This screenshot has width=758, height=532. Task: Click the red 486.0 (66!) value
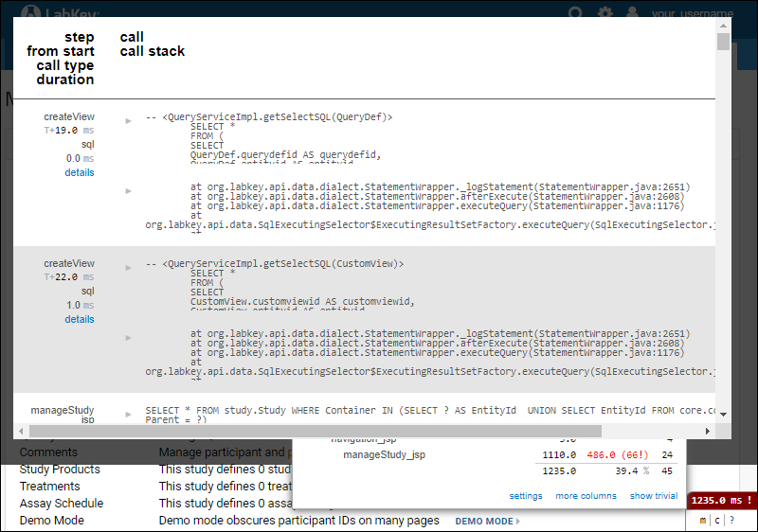click(x=618, y=454)
